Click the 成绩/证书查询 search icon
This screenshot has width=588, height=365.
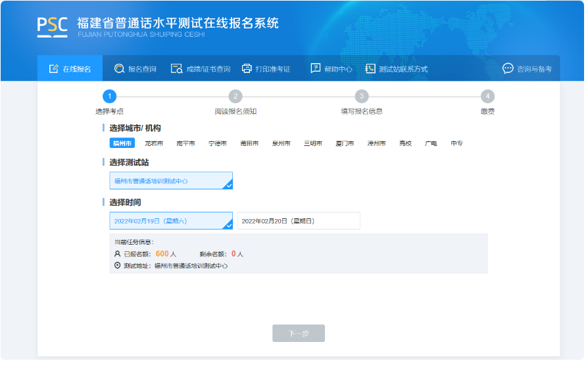point(176,68)
